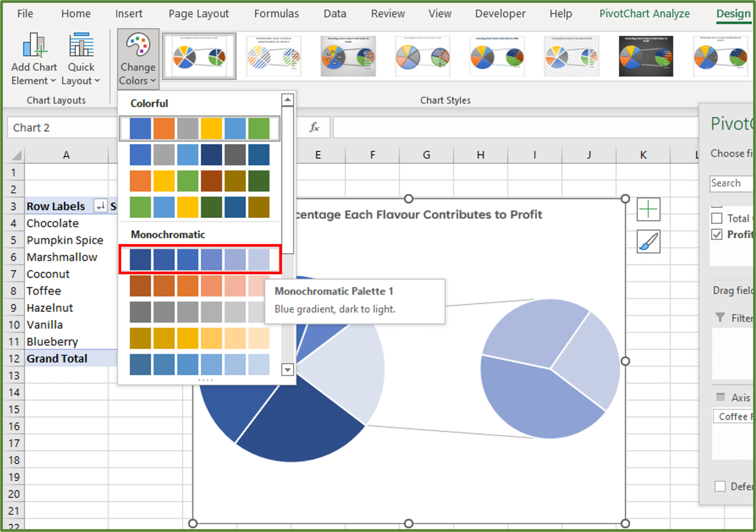Click the fx Insert Function icon
The height and width of the screenshot is (532, 756).
314,127
